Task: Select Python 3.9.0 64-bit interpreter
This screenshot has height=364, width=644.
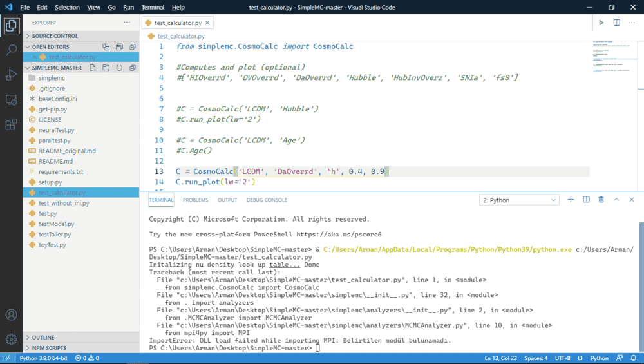Action: pos(44,358)
